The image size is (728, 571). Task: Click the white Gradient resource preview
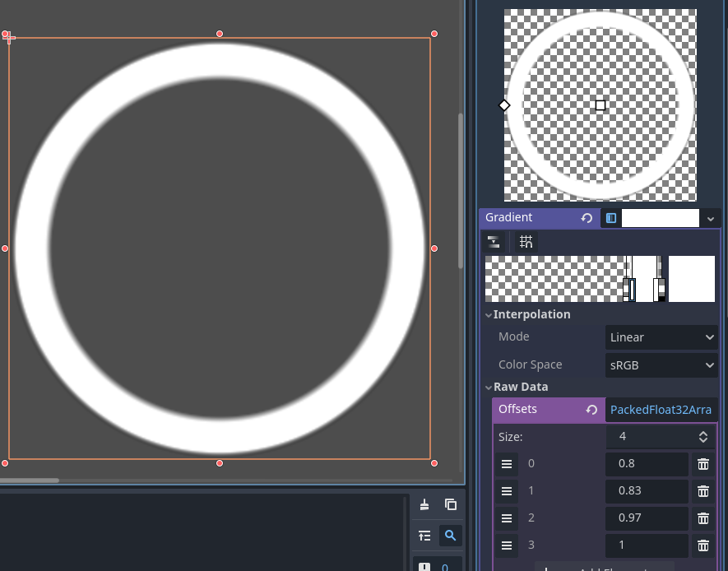tap(661, 218)
